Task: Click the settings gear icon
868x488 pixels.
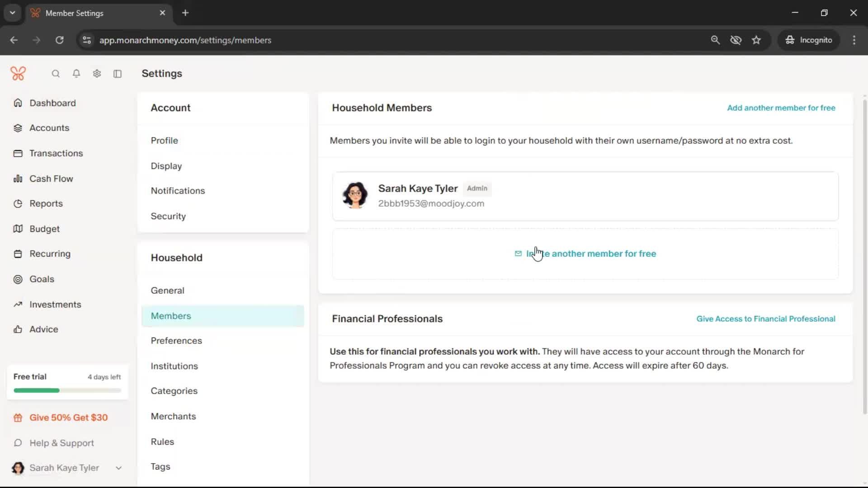Action: click(97, 74)
